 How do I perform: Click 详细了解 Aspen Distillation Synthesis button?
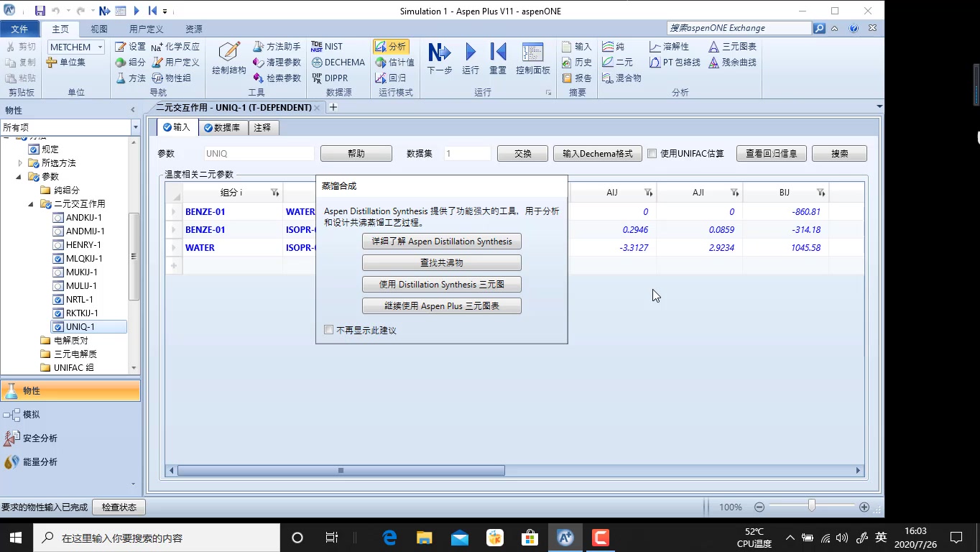point(442,241)
